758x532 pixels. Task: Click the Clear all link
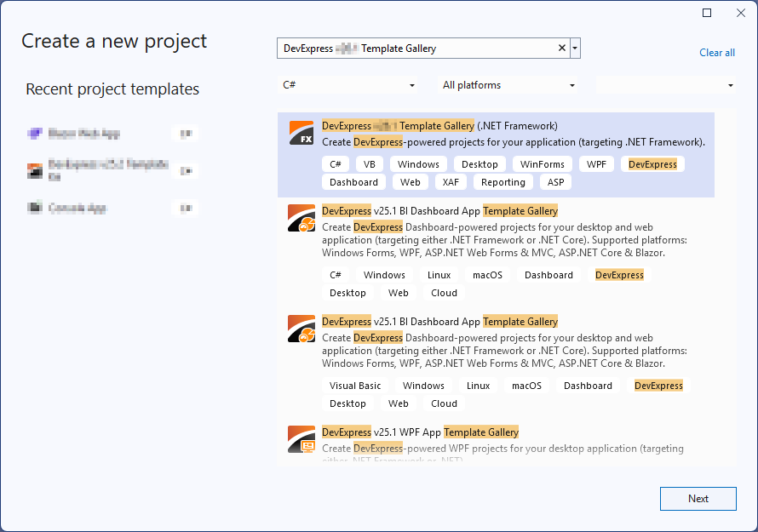tap(717, 53)
